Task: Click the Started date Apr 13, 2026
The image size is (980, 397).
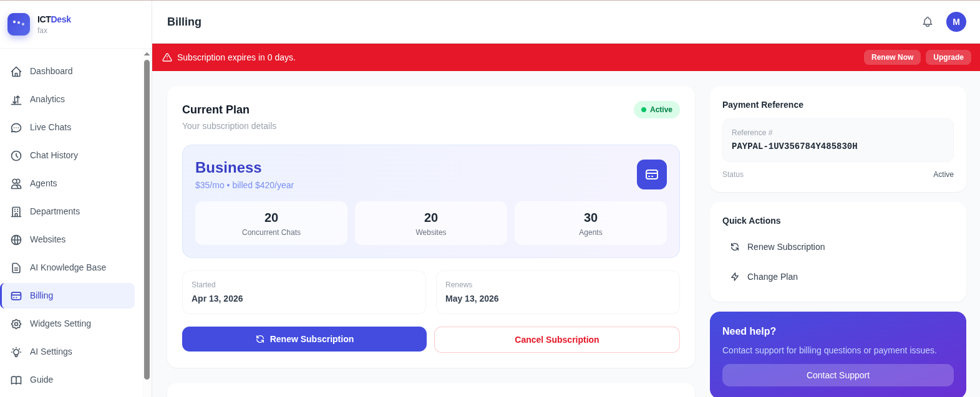Action: click(x=217, y=299)
